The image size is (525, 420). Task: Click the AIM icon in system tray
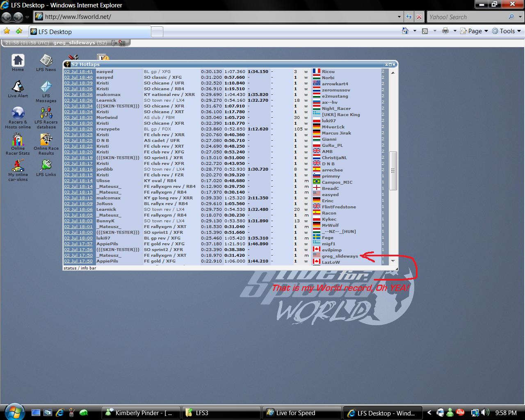tap(460, 413)
